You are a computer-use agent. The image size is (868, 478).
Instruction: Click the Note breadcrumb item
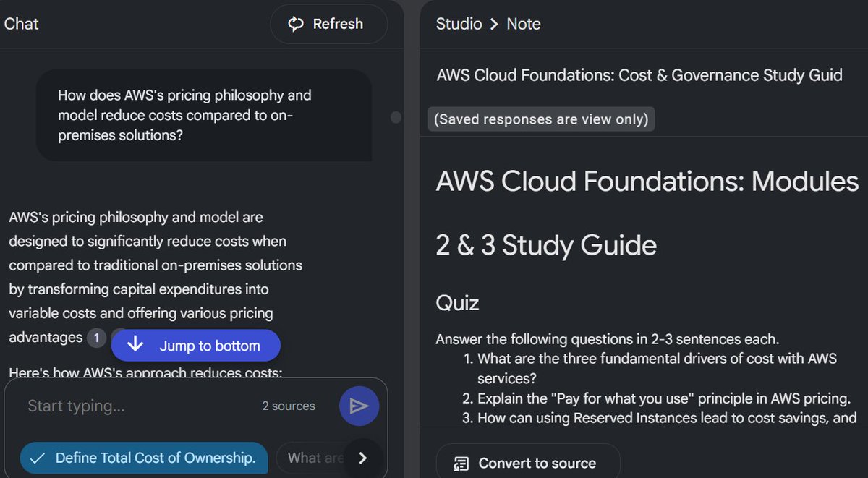pos(524,24)
